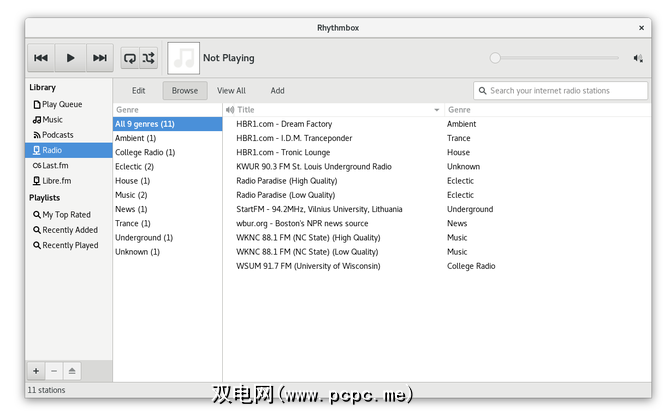Open Recently Played playlist
The width and height of the screenshot is (670, 418).
[x=68, y=245]
